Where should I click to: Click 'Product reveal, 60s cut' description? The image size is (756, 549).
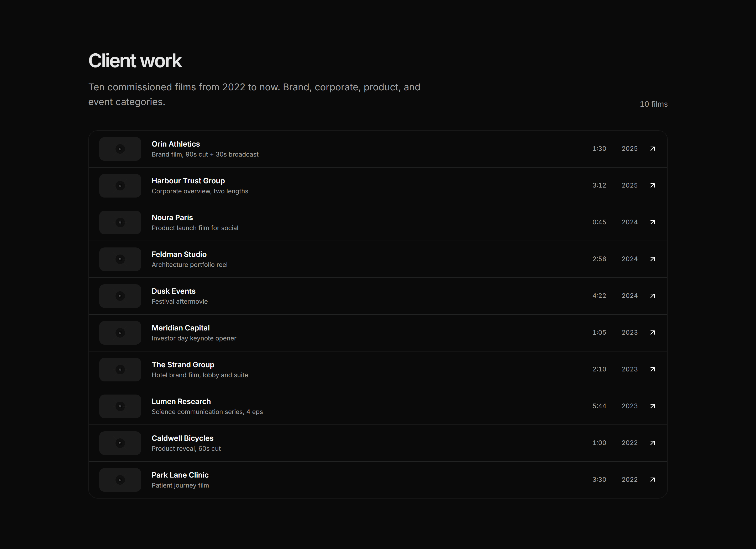pyautogui.click(x=186, y=449)
